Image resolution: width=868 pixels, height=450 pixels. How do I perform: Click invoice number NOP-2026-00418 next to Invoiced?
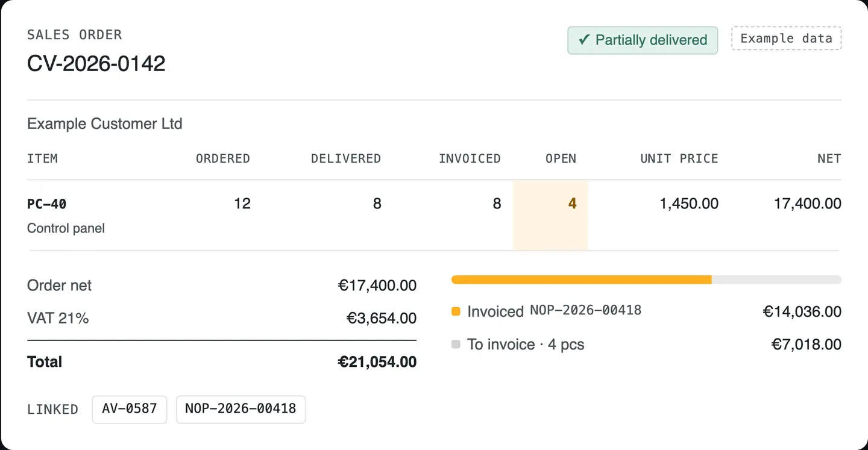pyautogui.click(x=585, y=310)
